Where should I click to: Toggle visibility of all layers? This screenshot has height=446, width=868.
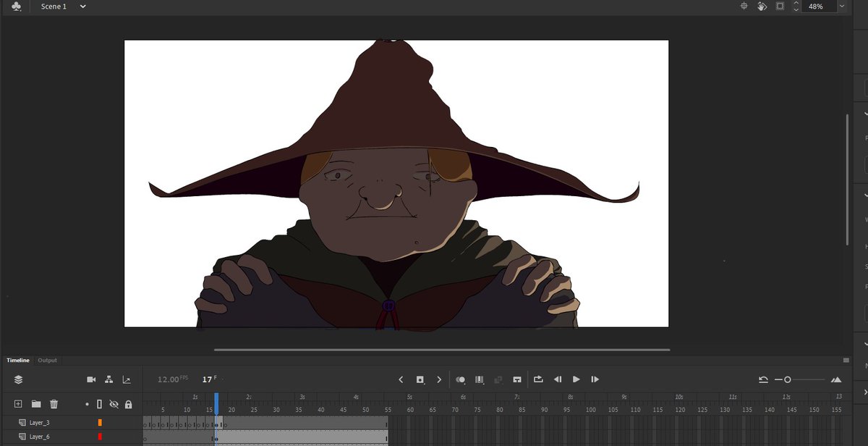pyautogui.click(x=114, y=404)
